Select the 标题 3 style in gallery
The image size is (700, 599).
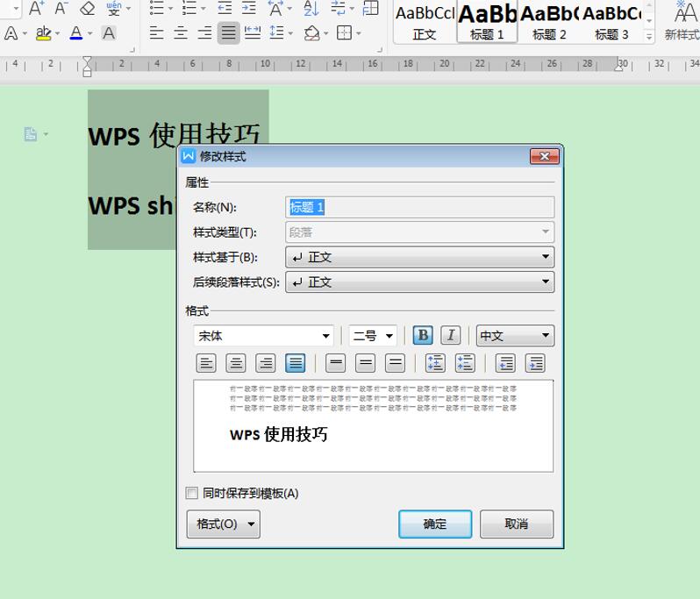611,22
